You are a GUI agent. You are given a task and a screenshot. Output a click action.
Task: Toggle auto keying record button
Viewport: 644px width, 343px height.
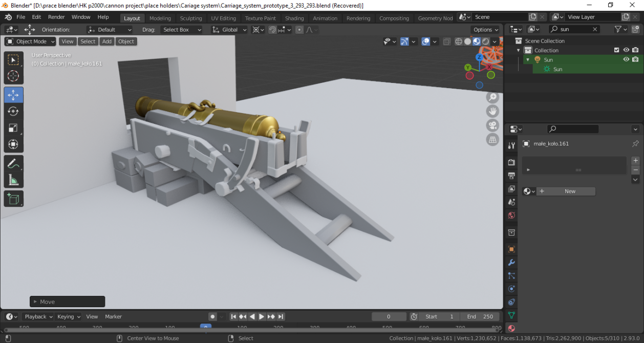[x=212, y=316]
